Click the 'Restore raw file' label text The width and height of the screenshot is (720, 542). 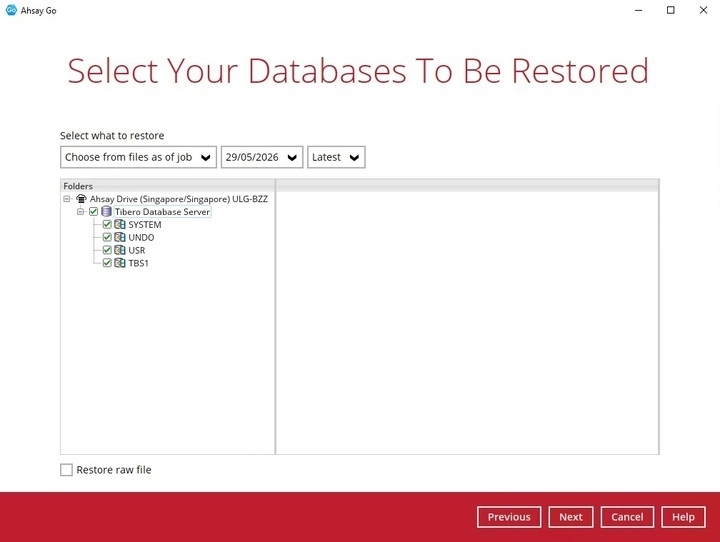114,470
